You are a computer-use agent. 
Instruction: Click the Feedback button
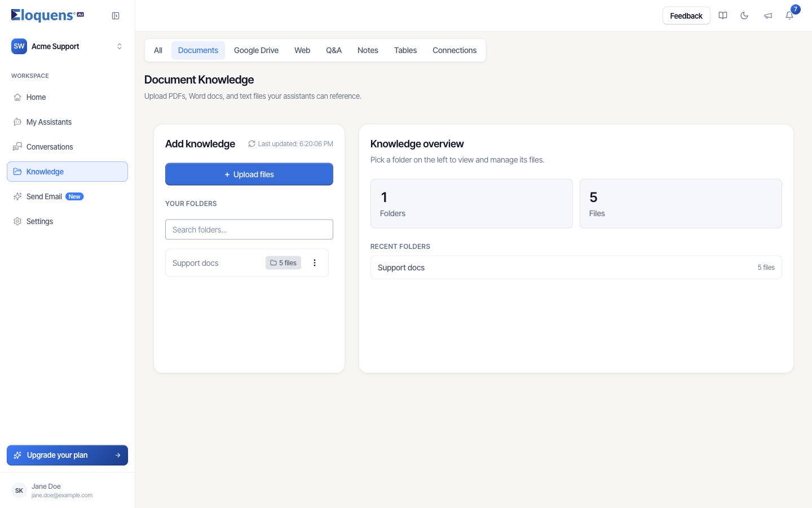click(686, 16)
